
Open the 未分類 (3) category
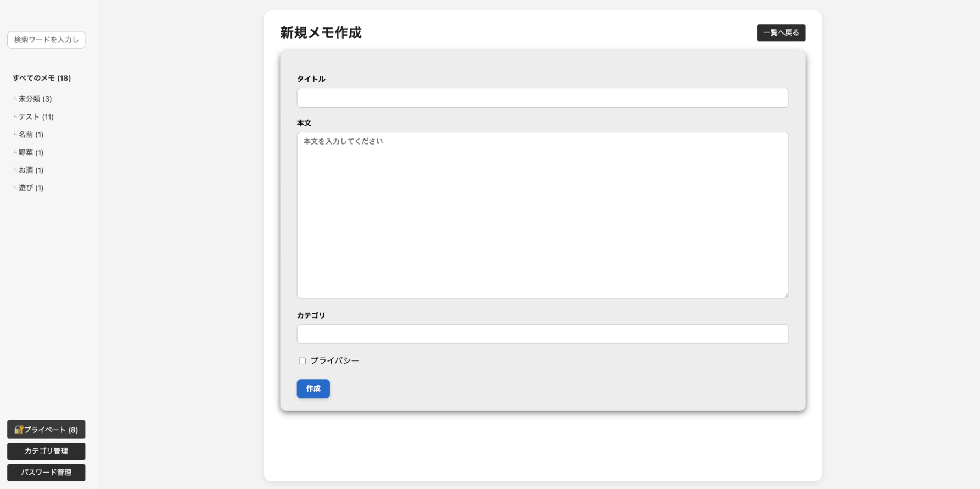35,99
